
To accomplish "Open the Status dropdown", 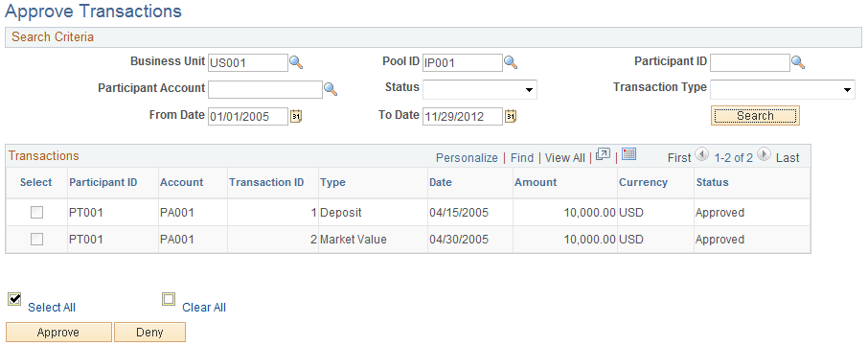I will 479,89.
